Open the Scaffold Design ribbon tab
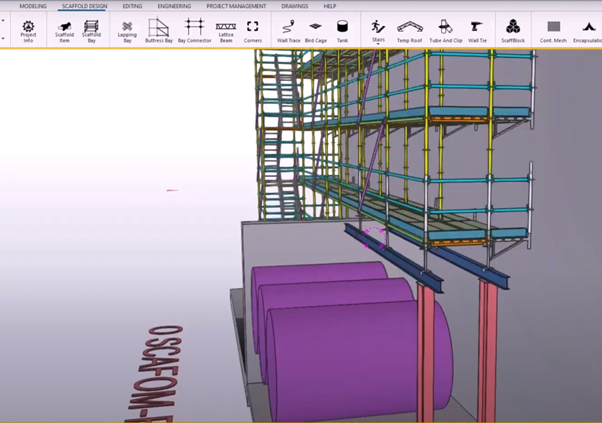The width and height of the screenshot is (602, 423). coord(84,6)
